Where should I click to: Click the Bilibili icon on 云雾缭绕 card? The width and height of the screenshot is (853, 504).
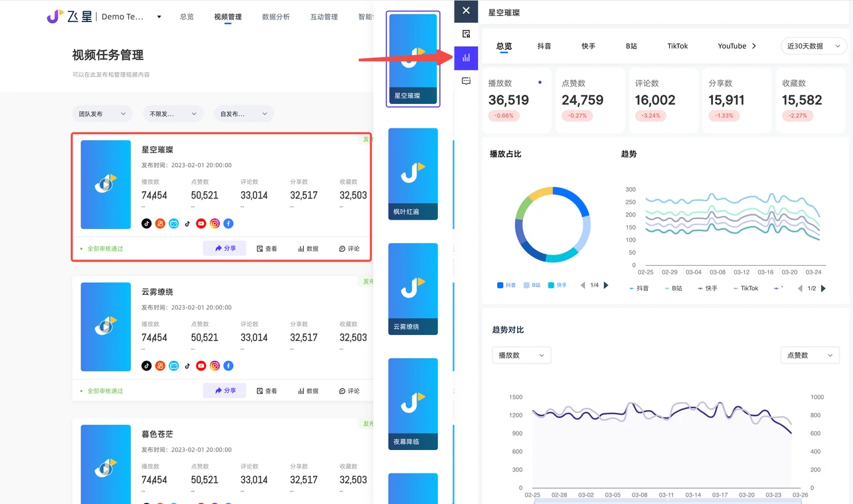tap(173, 366)
